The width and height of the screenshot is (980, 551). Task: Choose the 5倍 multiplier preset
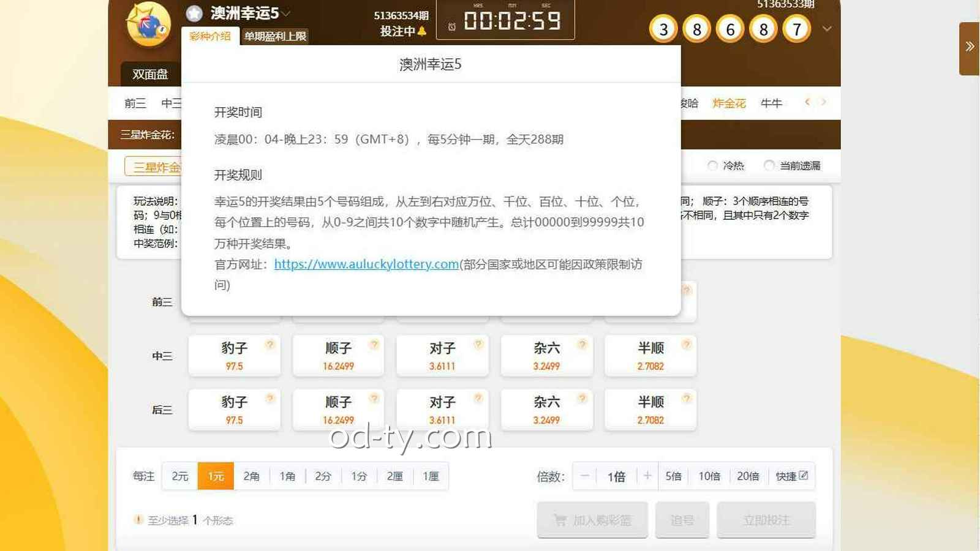[x=673, y=476]
